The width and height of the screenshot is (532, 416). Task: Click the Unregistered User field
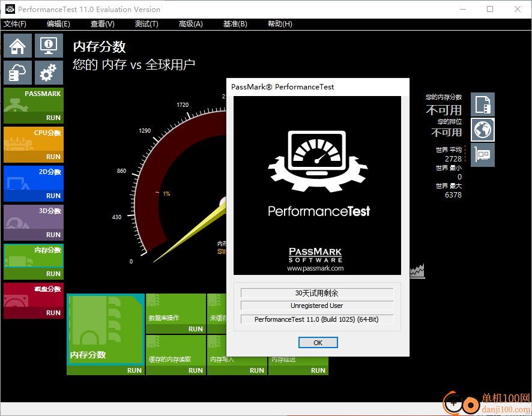pyautogui.click(x=317, y=306)
